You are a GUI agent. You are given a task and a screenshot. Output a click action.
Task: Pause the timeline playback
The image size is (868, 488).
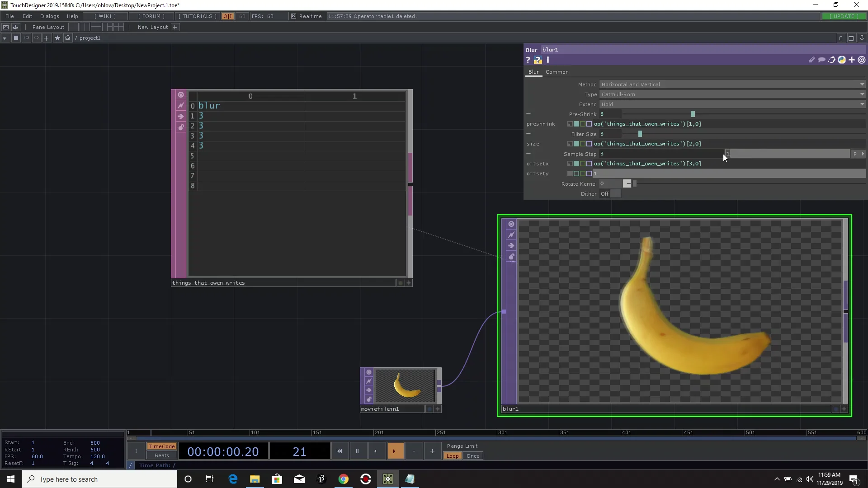tap(357, 451)
